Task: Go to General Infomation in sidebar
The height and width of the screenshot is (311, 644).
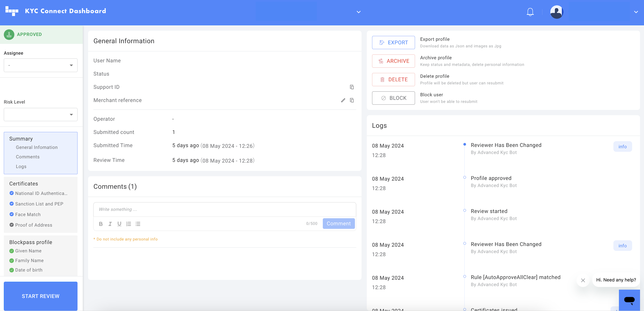Action: [37, 147]
